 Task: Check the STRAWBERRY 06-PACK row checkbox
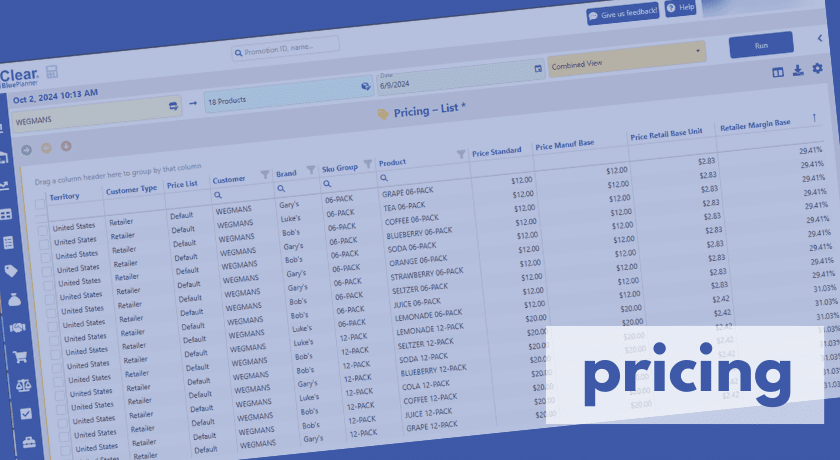click(x=51, y=313)
